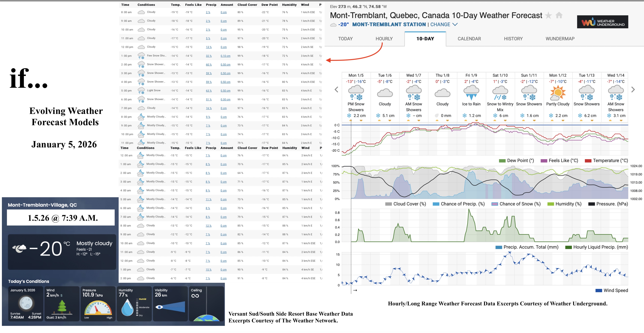The height and width of the screenshot is (333, 644).
Task: Click the Weather Underground logo
Action: coord(603,22)
